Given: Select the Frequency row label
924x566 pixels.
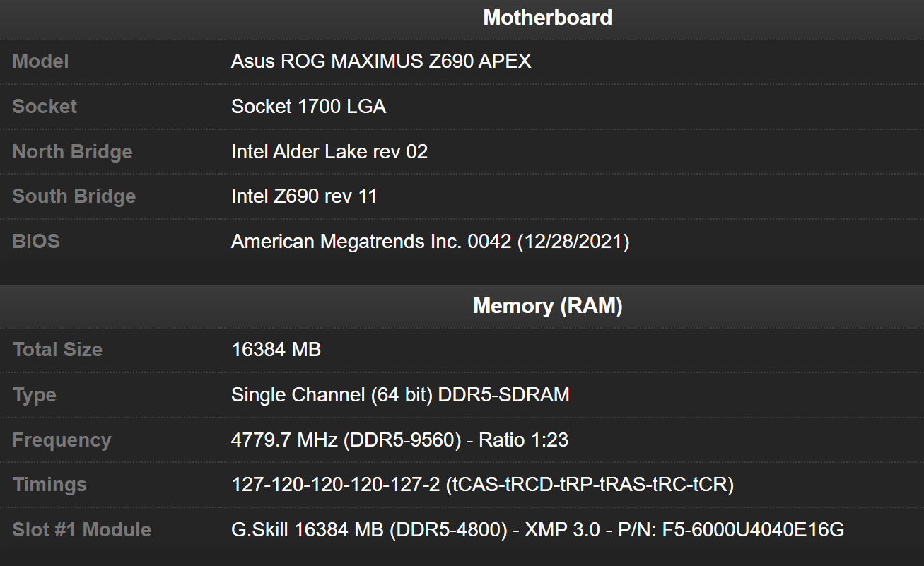Looking at the screenshot, I should [x=62, y=440].
